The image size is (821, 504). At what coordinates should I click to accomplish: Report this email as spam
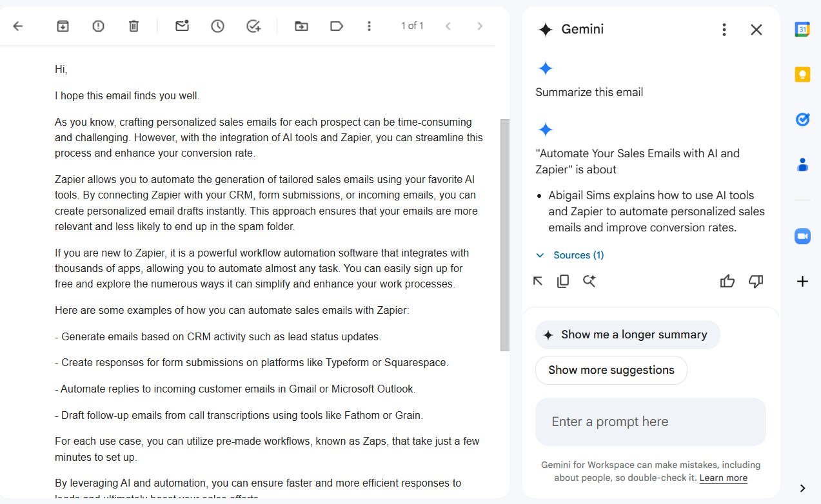click(x=98, y=26)
